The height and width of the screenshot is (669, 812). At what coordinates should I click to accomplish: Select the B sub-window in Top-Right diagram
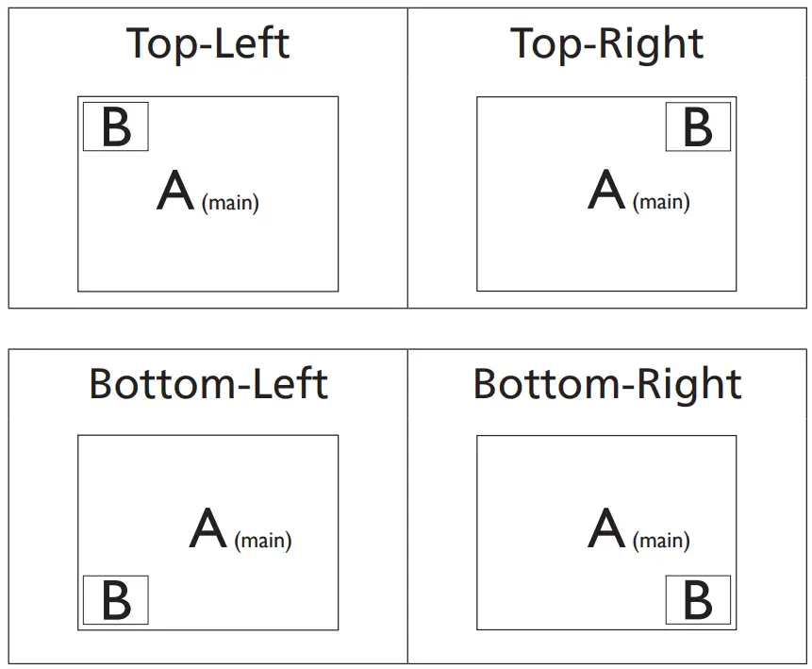point(698,126)
